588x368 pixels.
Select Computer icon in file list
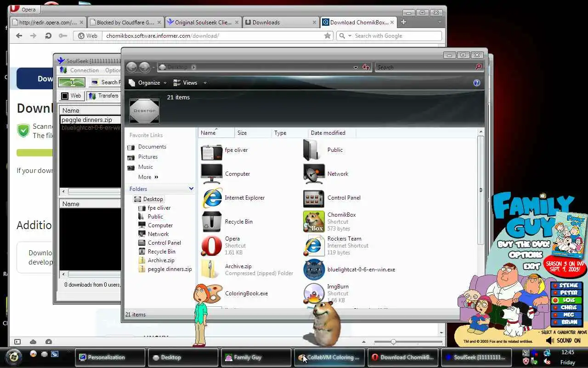pyautogui.click(x=212, y=174)
